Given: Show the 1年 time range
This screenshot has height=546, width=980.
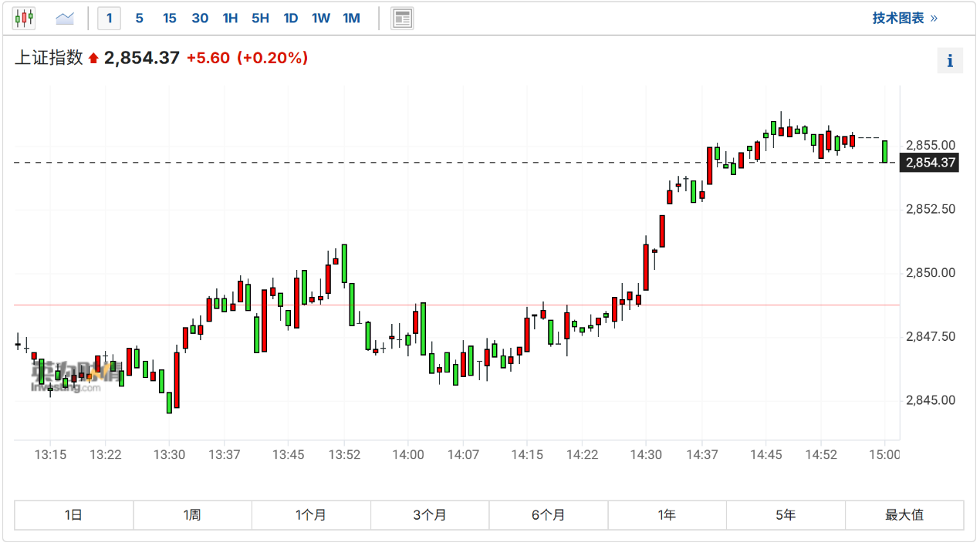Looking at the screenshot, I should pyautogui.click(x=667, y=515).
